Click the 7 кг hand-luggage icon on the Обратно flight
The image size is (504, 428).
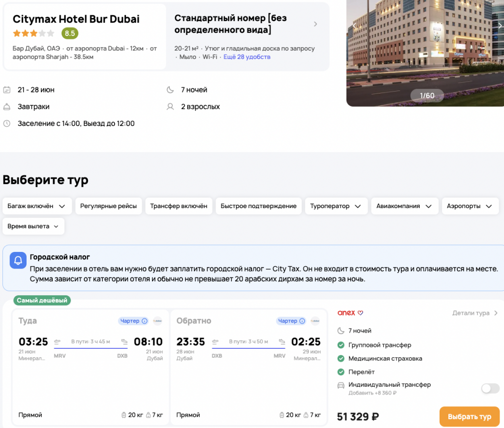[306, 415]
